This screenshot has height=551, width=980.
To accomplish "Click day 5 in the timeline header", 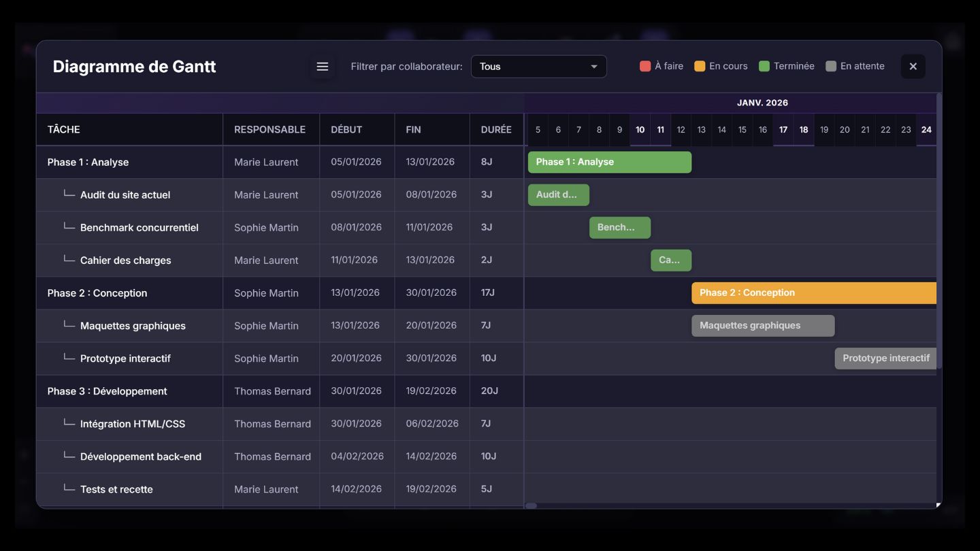I will (x=538, y=129).
